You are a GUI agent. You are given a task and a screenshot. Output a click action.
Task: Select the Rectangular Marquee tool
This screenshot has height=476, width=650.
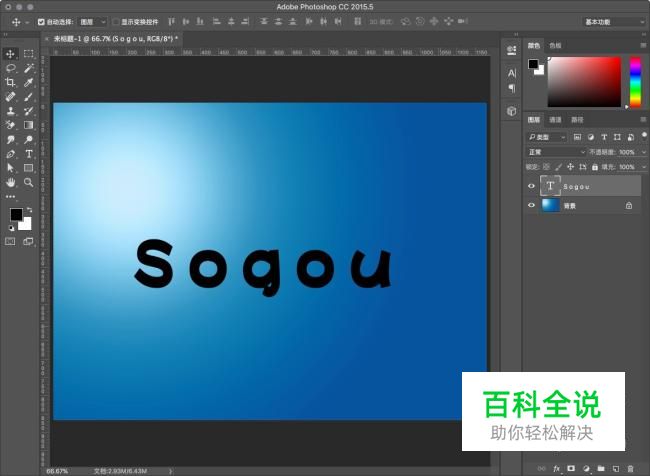coord(29,54)
